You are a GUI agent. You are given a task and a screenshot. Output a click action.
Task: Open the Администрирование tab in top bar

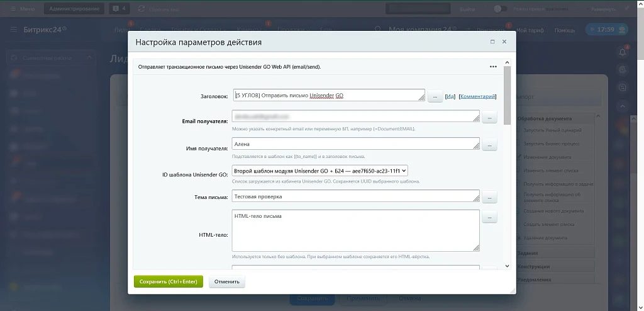coord(74,9)
